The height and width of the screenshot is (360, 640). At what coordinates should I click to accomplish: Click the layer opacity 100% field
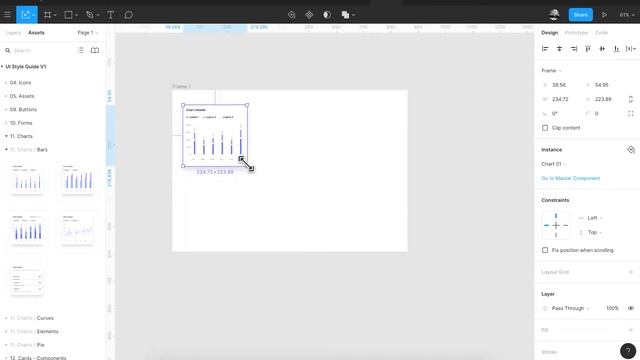coord(612,308)
